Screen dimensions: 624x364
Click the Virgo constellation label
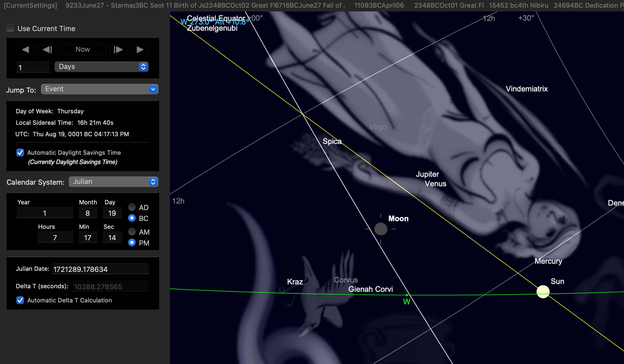tap(378, 127)
